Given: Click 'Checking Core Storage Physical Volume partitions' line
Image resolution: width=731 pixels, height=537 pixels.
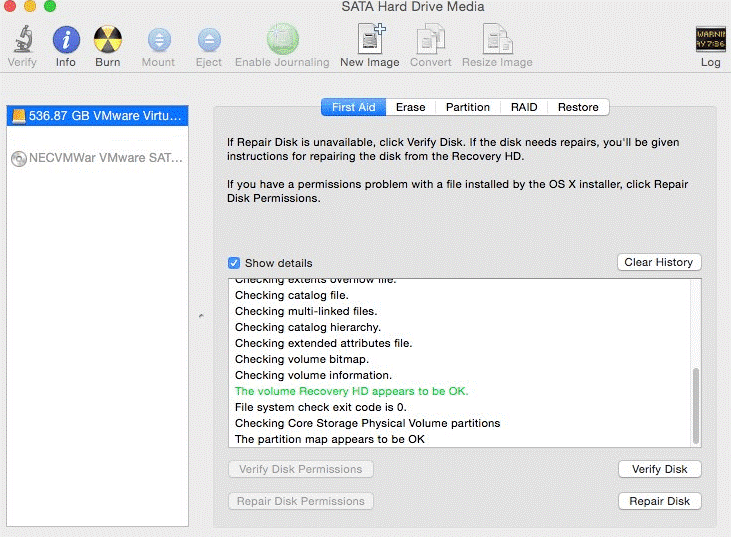Looking at the screenshot, I should 367,423.
